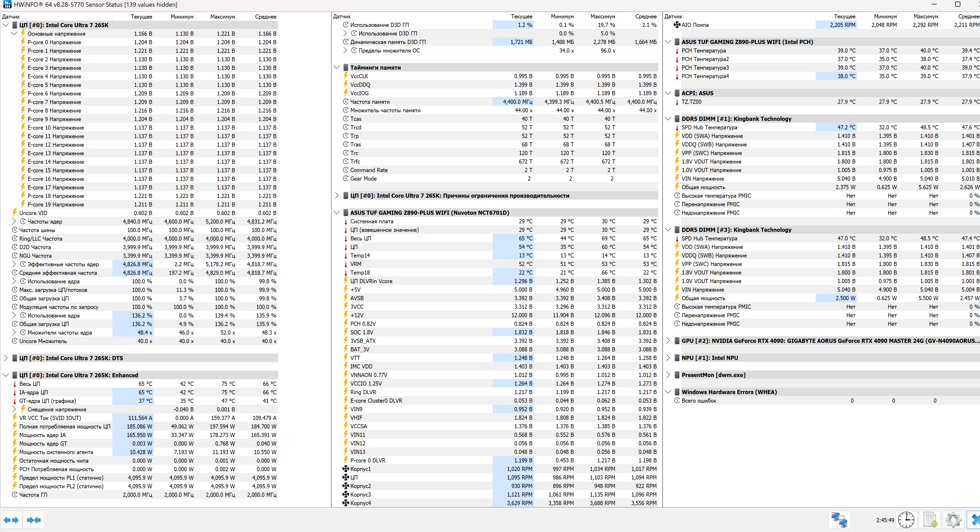
Task: Collapse the Основные напряжения voltage group
Action: [x=14, y=34]
